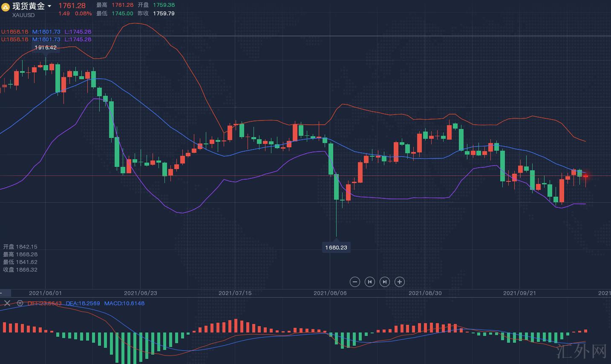Click the glowing red latest-price marker
The width and height of the screenshot is (611, 364).
(x=585, y=176)
